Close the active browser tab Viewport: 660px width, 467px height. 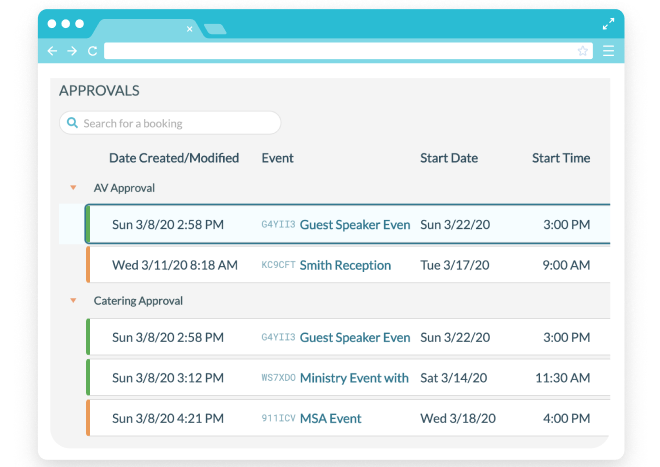point(189,29)
